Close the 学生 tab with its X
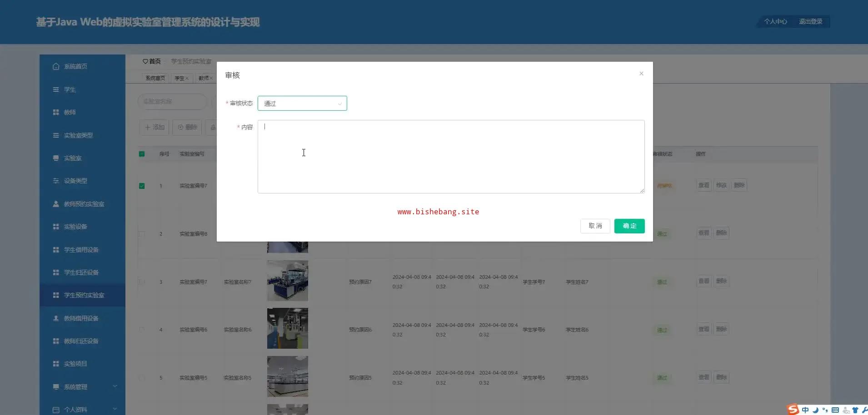Image resolution: width=868 pixels, height=415 pixels. (187, 78)
